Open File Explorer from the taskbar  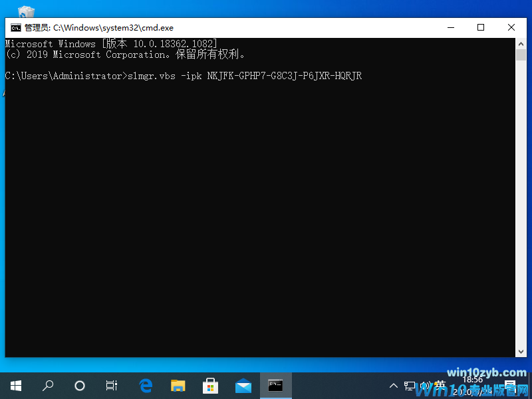(178, 386)
